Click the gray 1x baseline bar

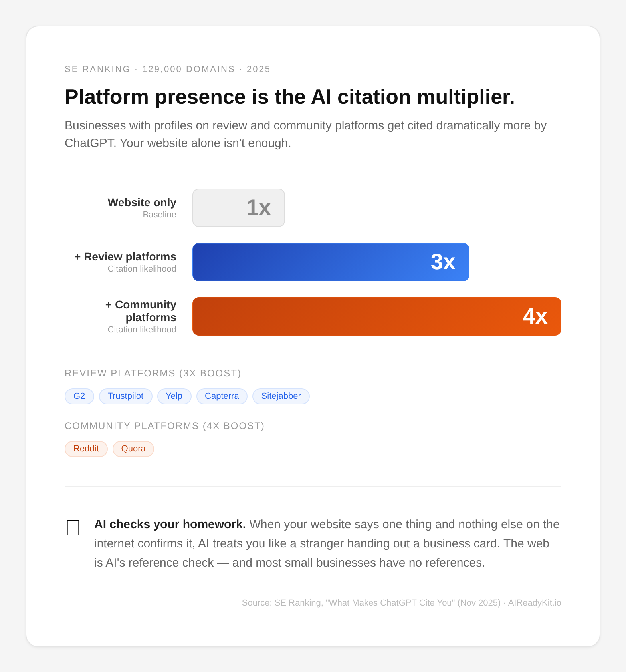tap(238, 208)
